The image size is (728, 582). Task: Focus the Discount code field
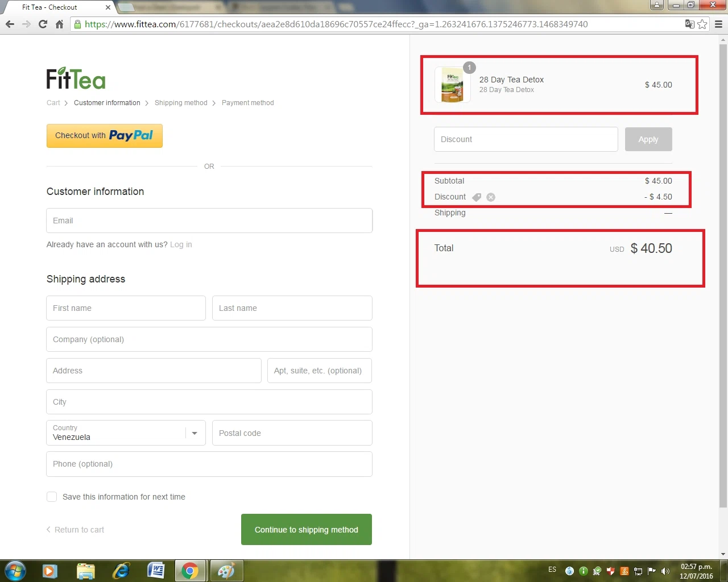pyautogui.click(x=526, y=139)
